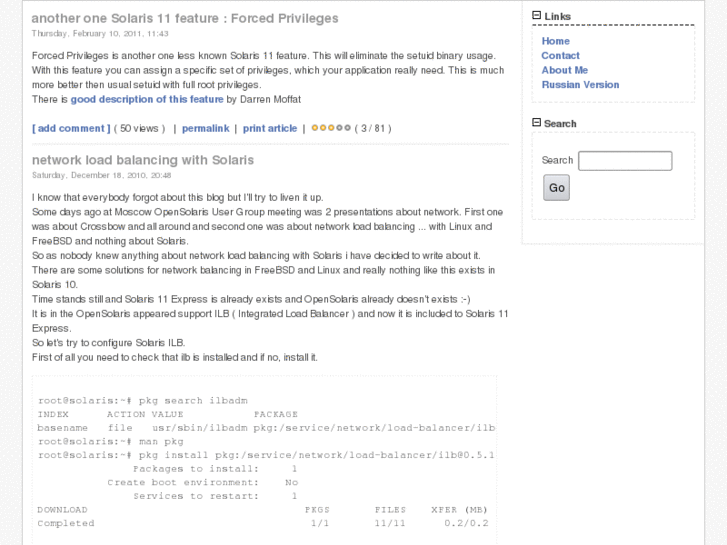Viewport: 727px width, 545px height.
Task: Click the 'INDEX ACTION VALUE PACKAGE' header row
Action: (167, 414)
